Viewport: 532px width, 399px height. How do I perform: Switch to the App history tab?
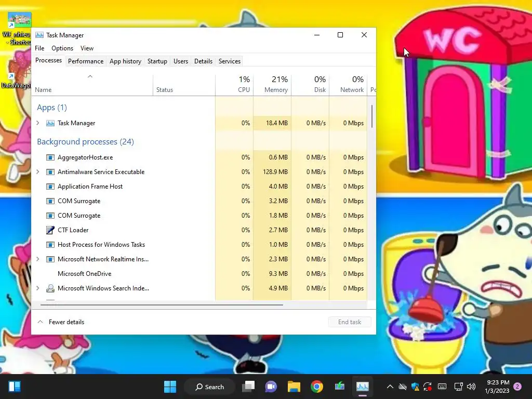point(125,61)
